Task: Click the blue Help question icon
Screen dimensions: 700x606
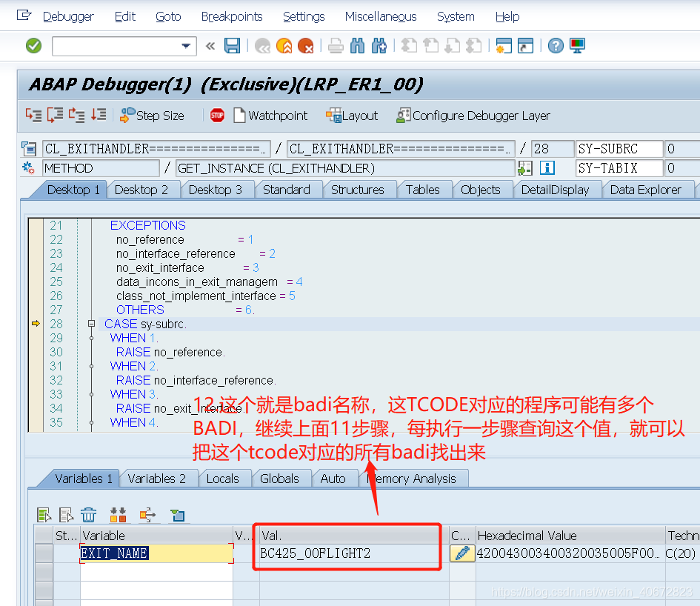Action: (556, 45)
